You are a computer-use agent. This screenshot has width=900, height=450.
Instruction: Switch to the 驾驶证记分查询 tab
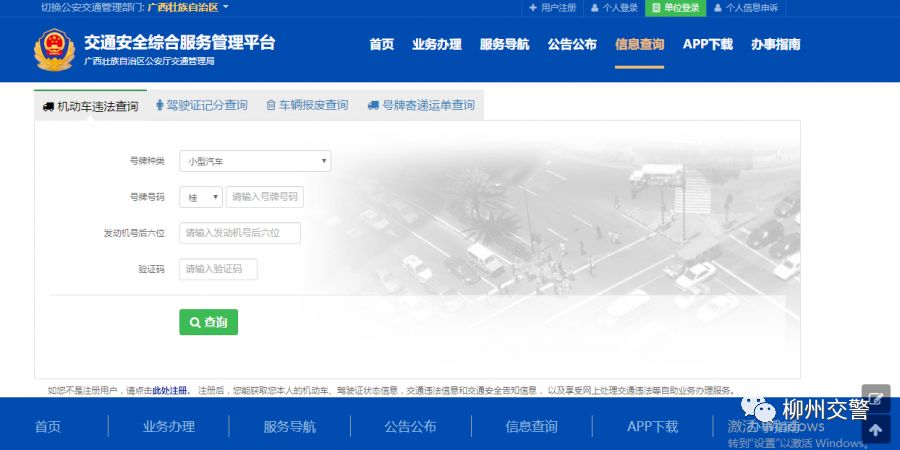pos(201,105)
